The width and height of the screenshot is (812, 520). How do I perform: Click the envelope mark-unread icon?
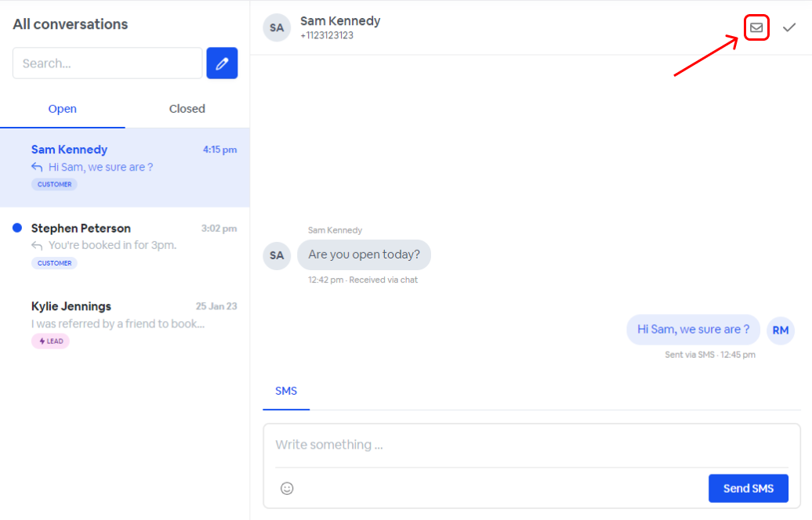click(x=756, y=27)
